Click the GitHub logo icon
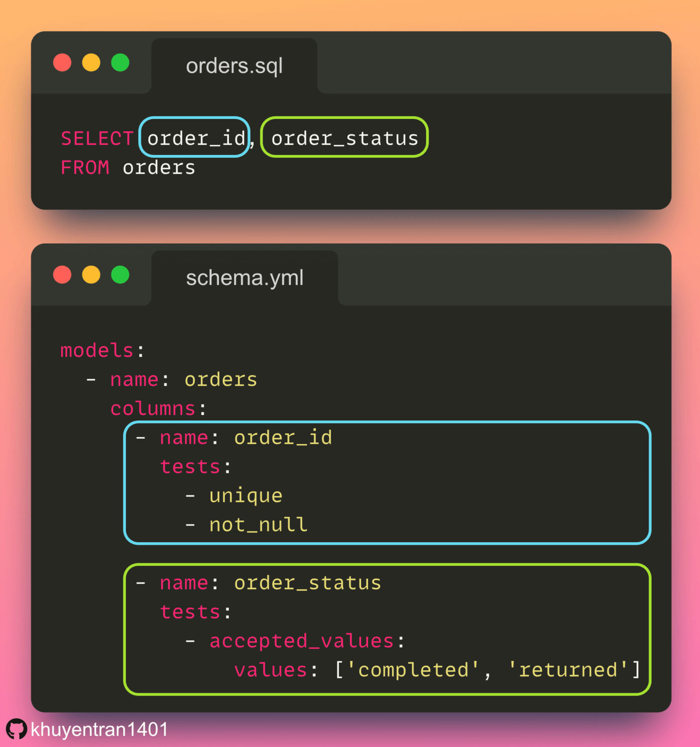This screenshot has width=700, height=747. 16,730
